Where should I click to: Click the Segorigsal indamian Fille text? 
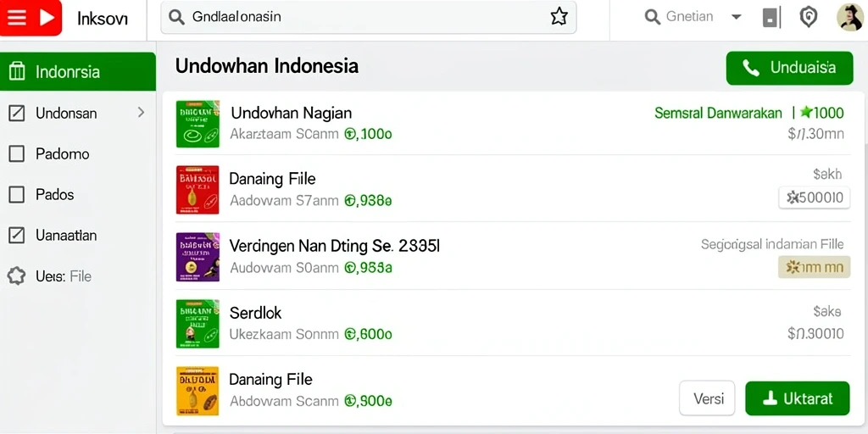772,244
